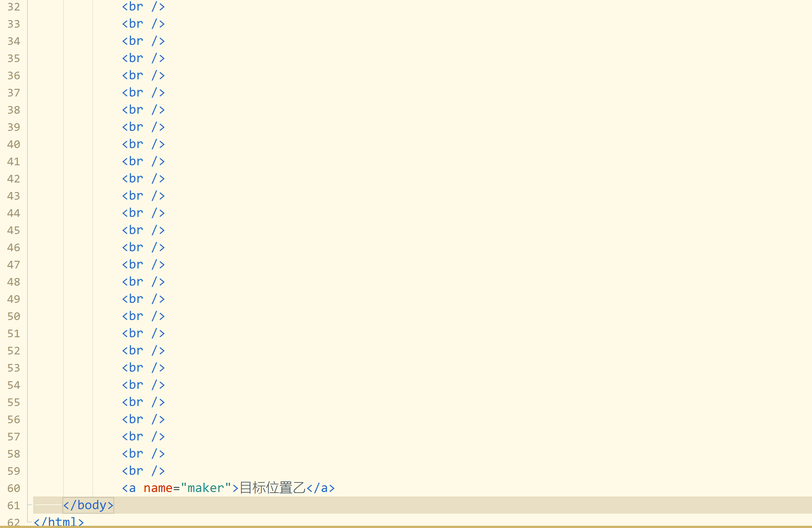Click the closing </a> tag
The height and width of the screenshot is (528, 812).
(x=321, y=488)
